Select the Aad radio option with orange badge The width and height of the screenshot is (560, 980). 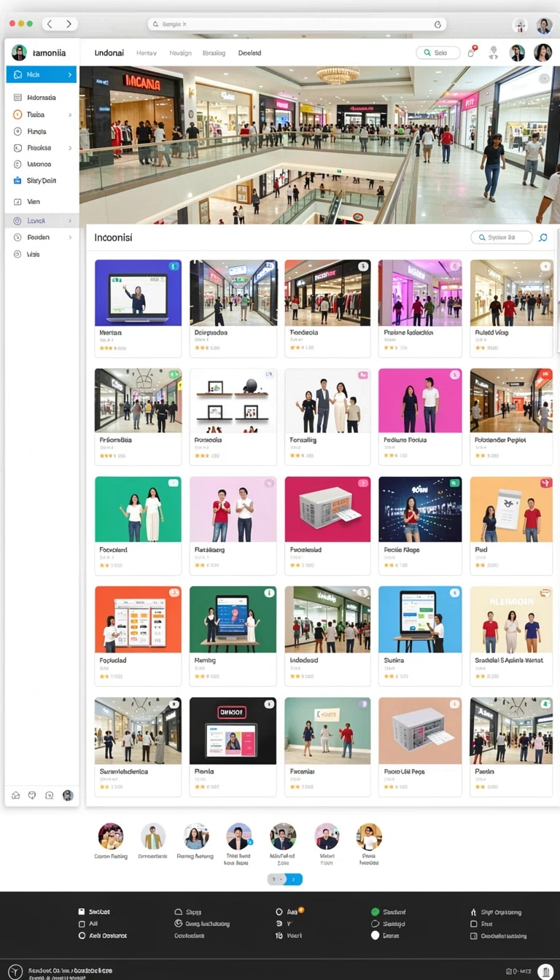279,911
